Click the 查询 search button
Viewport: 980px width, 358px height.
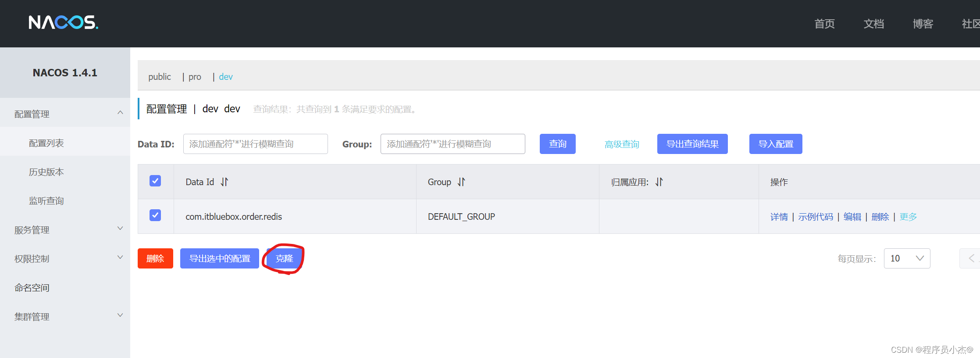(557, 144)
